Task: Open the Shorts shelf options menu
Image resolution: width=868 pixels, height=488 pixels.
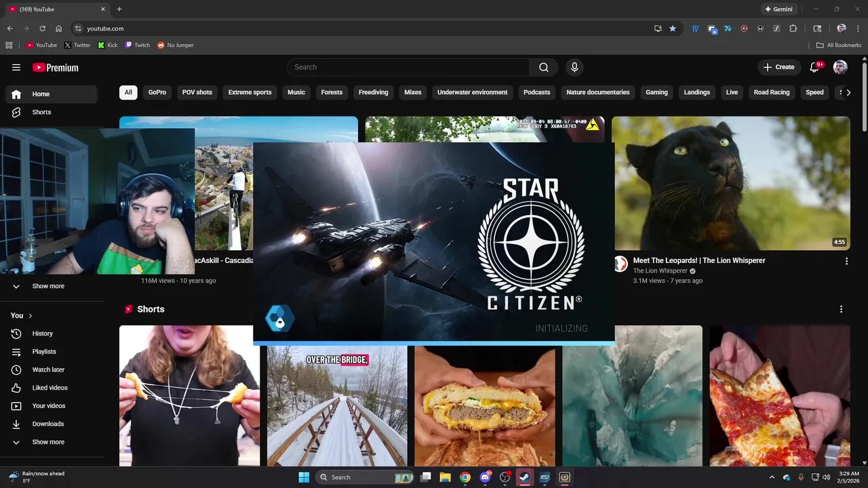Action: (842, 309)
